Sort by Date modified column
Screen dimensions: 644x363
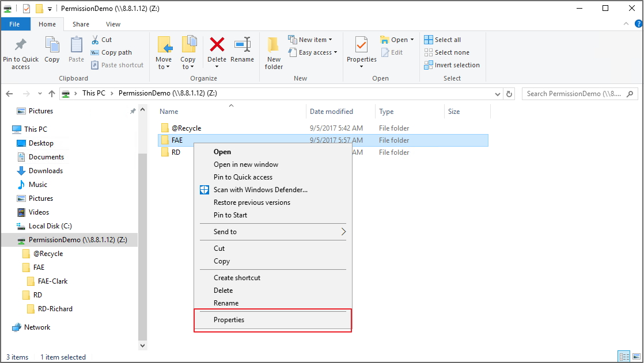[331, 112]
